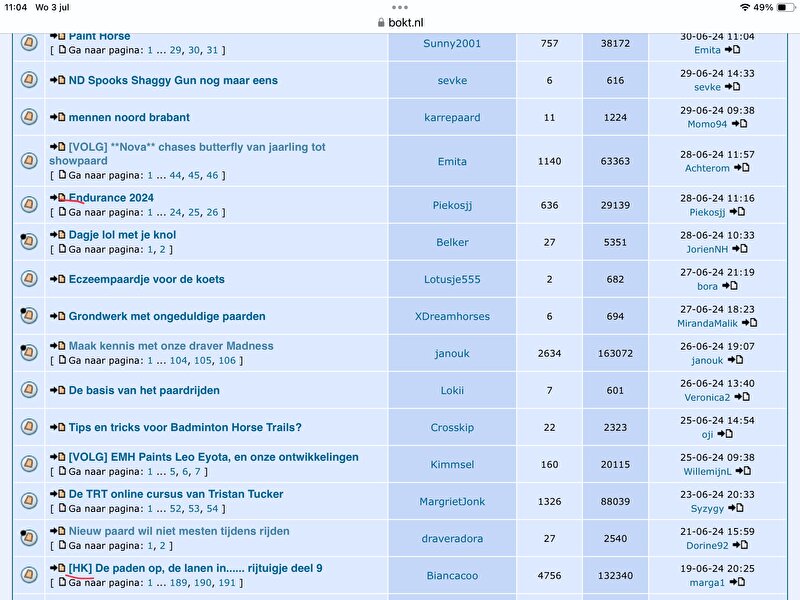Open last post icon next to Veronica2

click(x=742, y=396)
